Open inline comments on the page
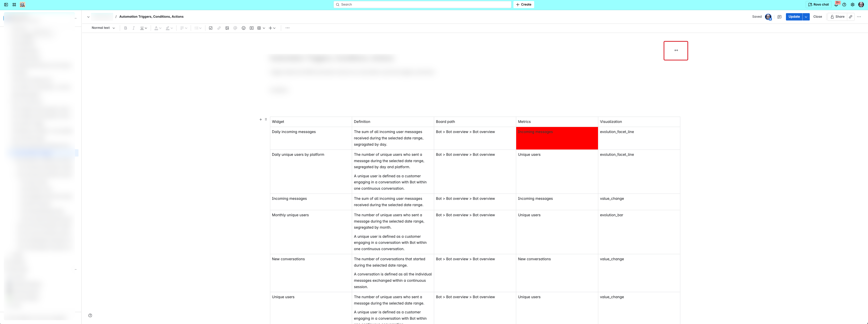Viewport: 868px width, 324px height. click(x=779, y=16)
